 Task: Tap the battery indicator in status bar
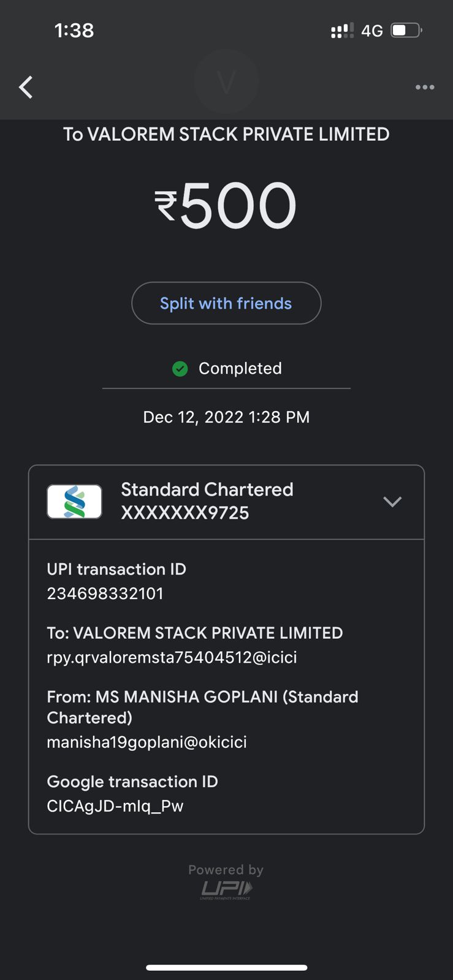coord(407,30)
